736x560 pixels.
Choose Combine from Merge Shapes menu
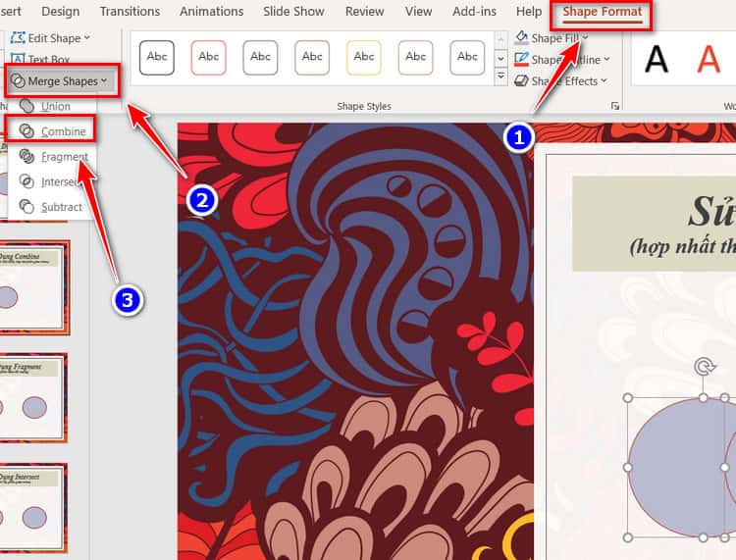tap(52, 131)
